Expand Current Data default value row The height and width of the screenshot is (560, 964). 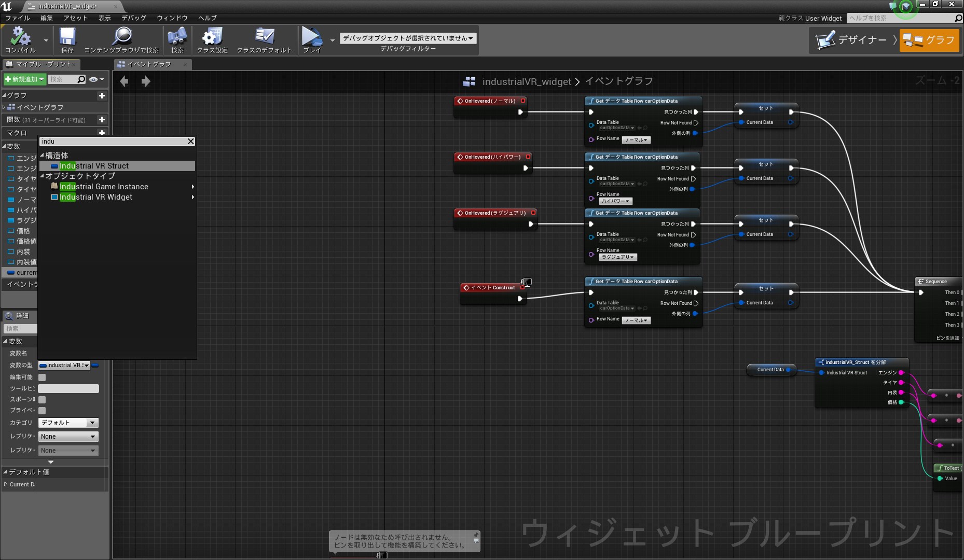click(5, 484)
